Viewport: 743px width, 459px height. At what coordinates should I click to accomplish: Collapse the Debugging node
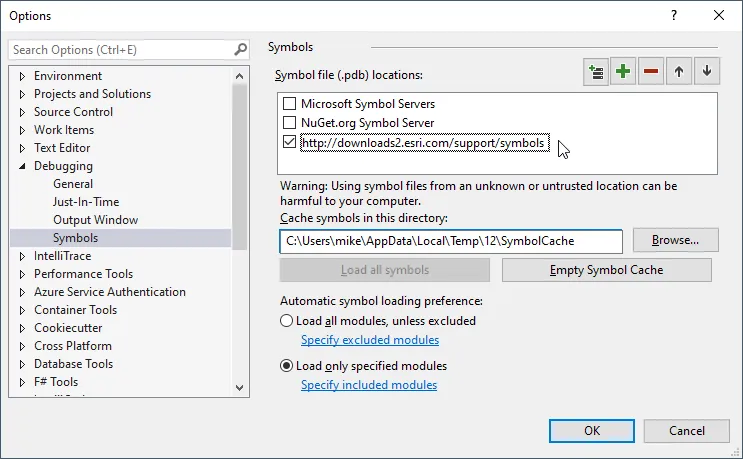[x=22, y=166]
